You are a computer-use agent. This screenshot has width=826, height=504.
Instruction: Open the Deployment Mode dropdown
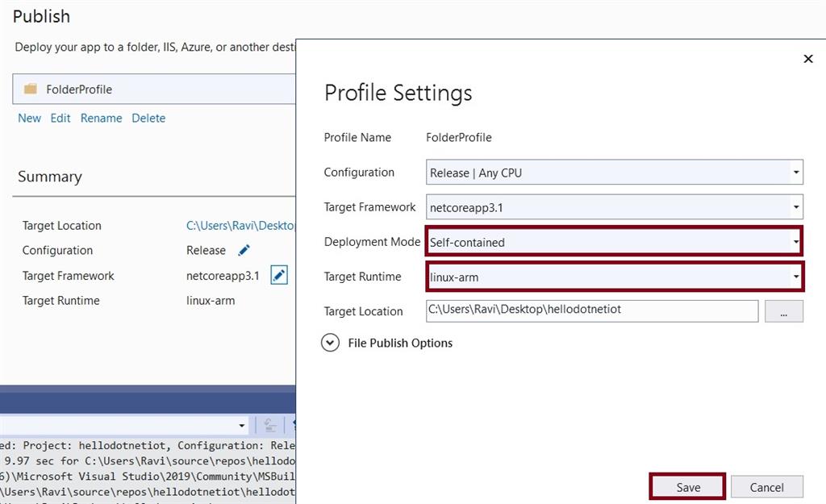click(796, 242)
